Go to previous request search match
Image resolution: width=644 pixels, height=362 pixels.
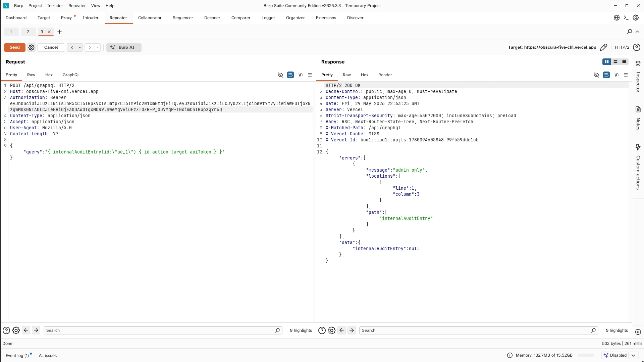point(26,330)
